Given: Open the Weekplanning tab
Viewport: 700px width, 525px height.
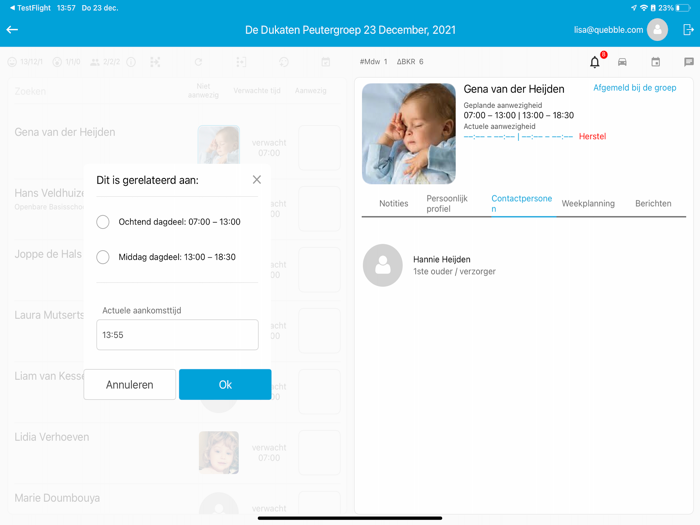Looking at the screenshot, I should click(x=588, y=204).
